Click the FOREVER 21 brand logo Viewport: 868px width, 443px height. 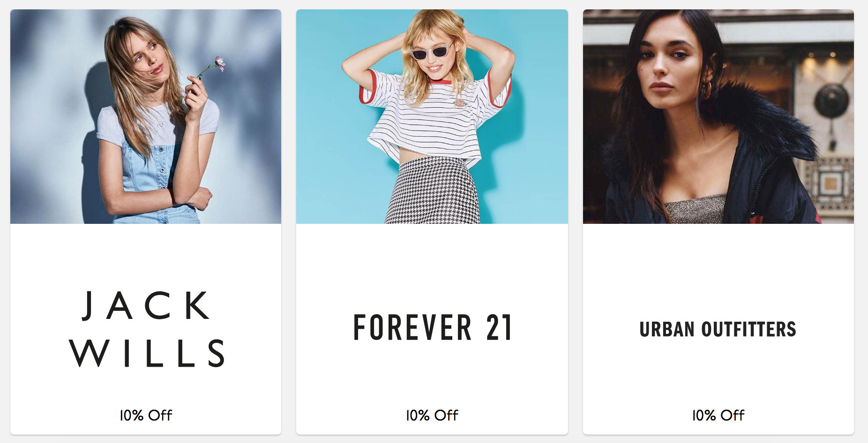click(432, 328)
